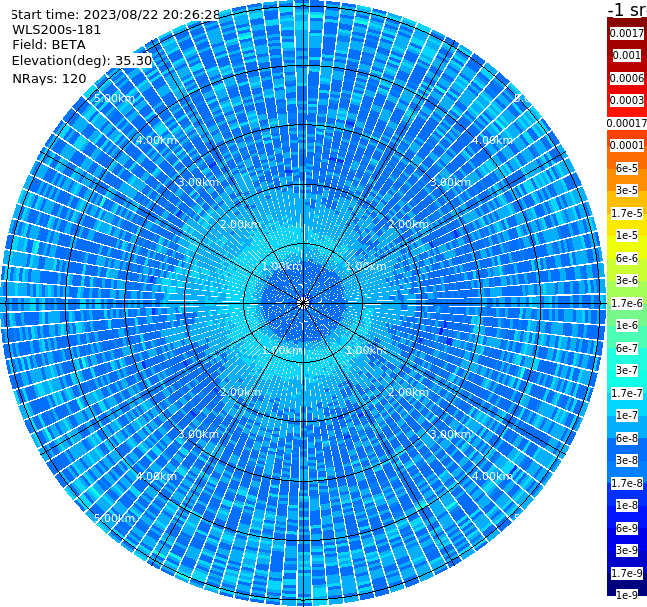
Task: Click the Start time 2023/08/22 20:26:28 text
Action: click(x=115, y=14)
